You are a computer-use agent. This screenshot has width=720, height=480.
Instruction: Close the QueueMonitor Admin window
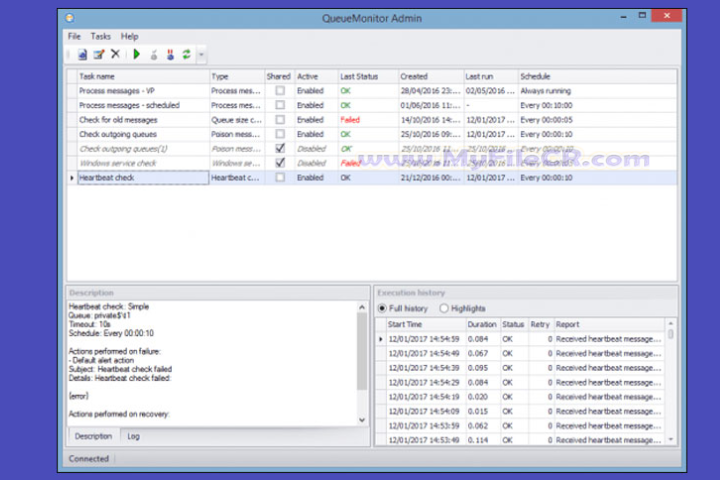pyautogui.click(x=667, y=16)
